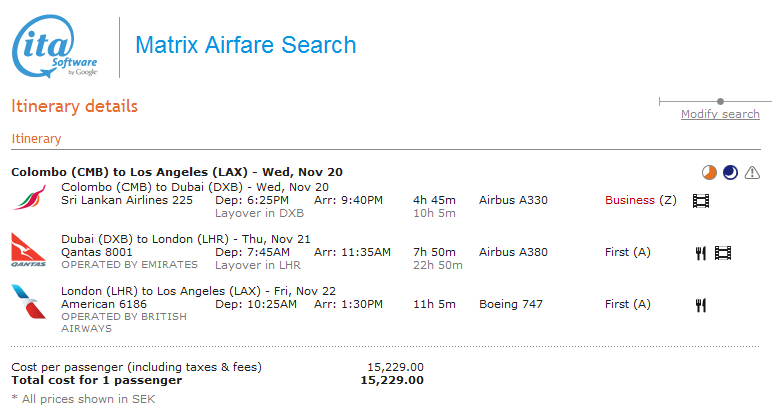Click the ITA Software logo
The height and width of the screenshot is (406, 772).
point(55,46)
